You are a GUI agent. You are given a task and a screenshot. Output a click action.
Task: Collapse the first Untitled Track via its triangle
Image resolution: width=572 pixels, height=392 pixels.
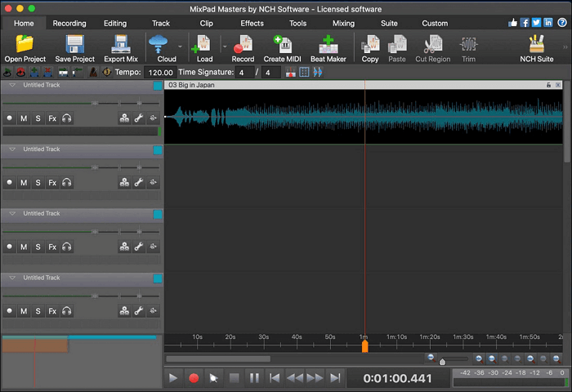(12, 85)
